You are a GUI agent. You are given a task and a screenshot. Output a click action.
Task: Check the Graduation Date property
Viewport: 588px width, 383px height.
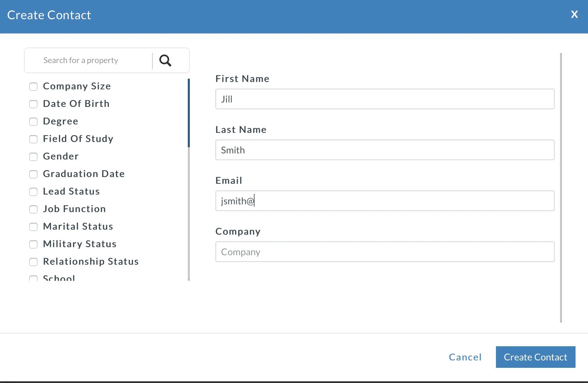click(x=33, y=174)
